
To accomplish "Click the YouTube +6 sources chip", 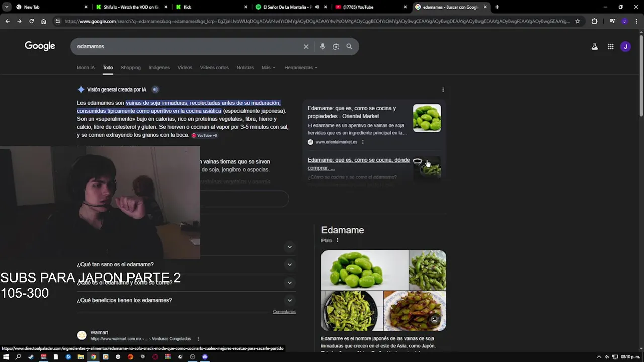I will coord(204,135).
